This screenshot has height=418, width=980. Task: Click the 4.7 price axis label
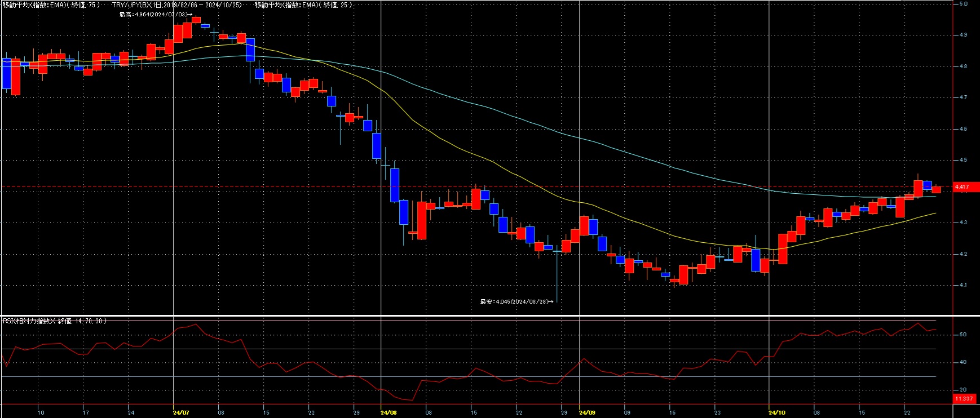coord(963,97)
